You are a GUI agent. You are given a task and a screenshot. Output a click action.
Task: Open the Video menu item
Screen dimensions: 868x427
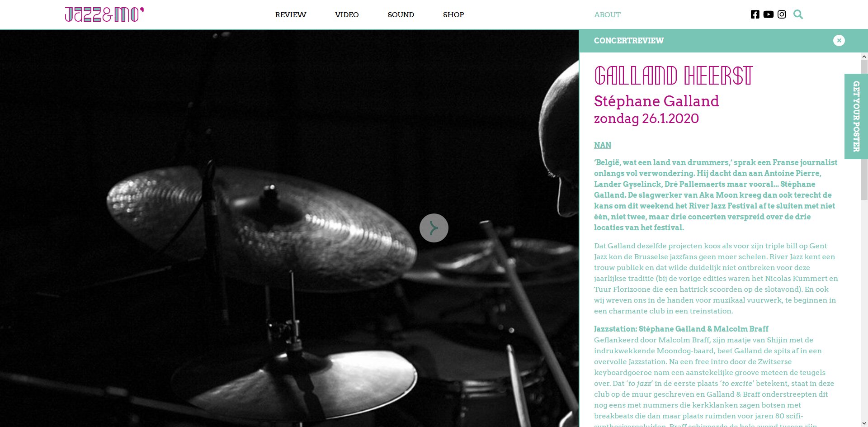pos(347,14)
